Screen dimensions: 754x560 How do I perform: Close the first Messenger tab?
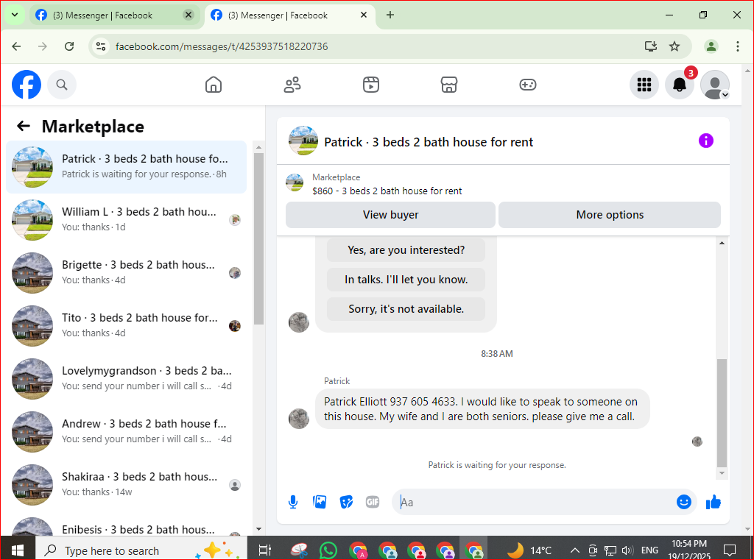point(188,15)
